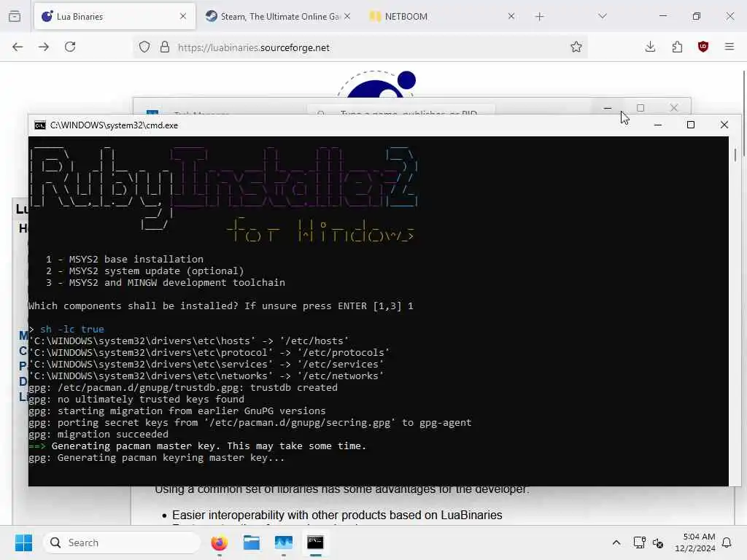Reload the Lua Binaries page
The width and height of the screenshot is (747, 560).
point(70,47)
